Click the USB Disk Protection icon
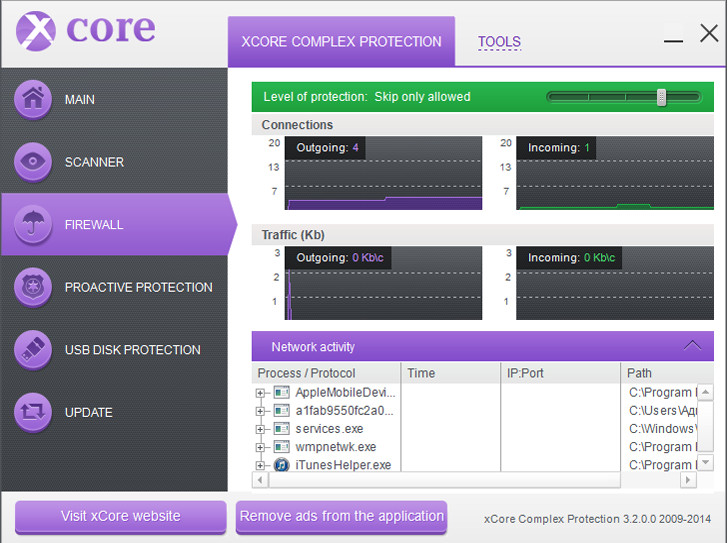This screenshot has width=728, height=543. (33, 350)
